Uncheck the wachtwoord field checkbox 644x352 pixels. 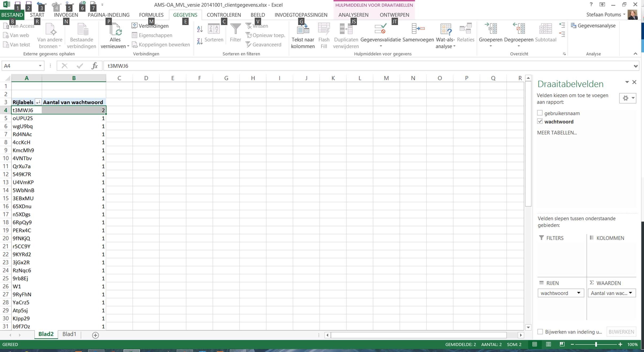[540, 121]
